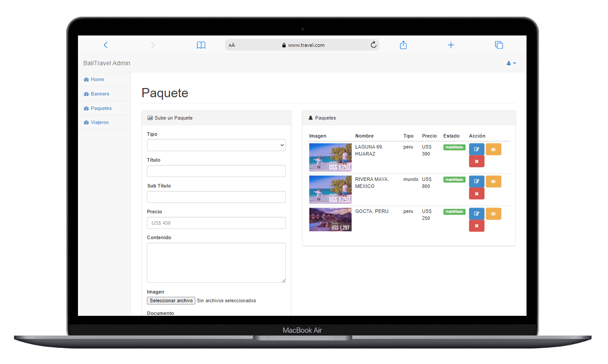The height and width of the screenshot is (364, 608).
Task: Click the edit icon for GOCTA, PERU
Action: [477, 214]
